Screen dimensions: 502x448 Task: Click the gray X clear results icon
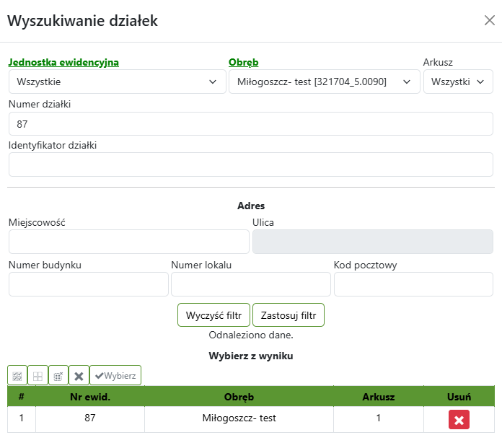coord(79,375)
